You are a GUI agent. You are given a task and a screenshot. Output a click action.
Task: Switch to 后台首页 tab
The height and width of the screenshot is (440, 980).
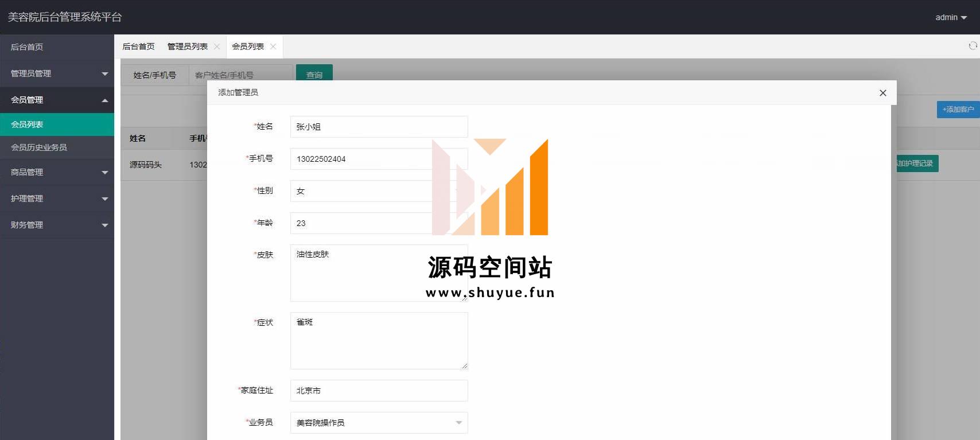click(138, 46)
